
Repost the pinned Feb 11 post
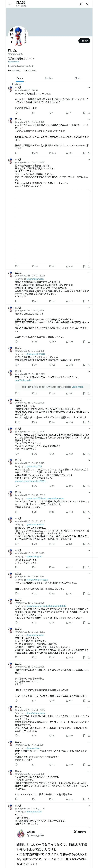coord(33,113)
